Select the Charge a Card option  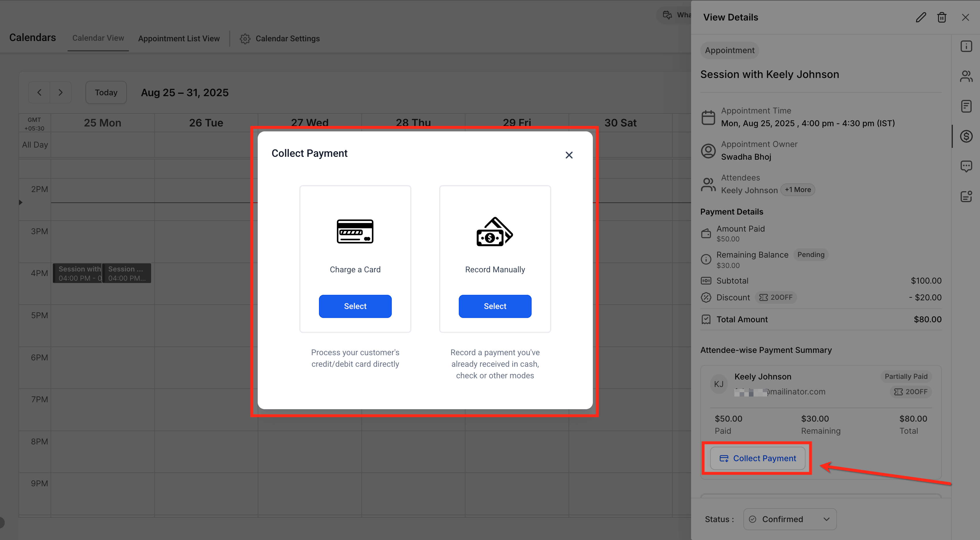(x=355, y=306)
